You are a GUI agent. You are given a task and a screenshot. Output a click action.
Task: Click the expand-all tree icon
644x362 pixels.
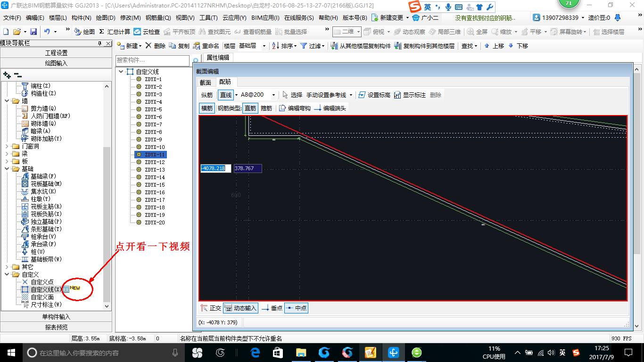tap(7, 74)
